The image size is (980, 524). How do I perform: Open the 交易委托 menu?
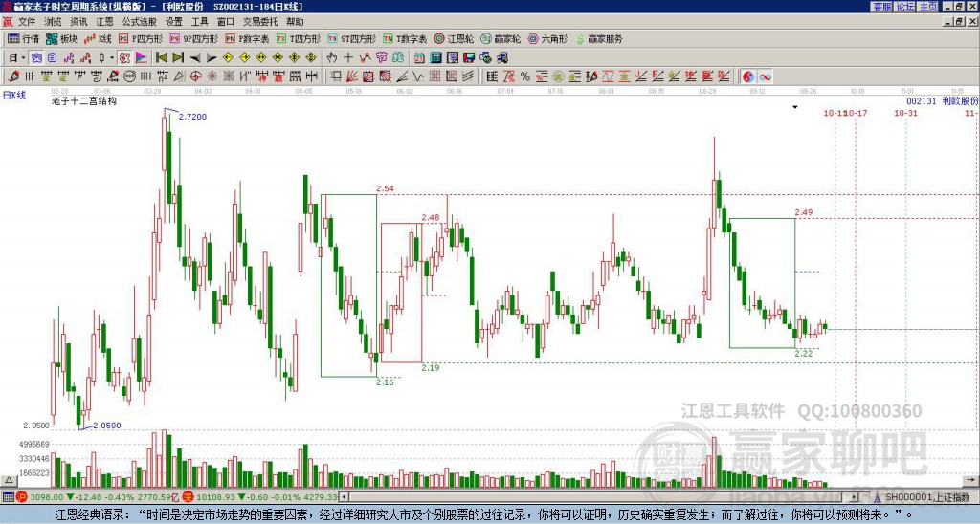pyautogui.click(x=260, y=22)
